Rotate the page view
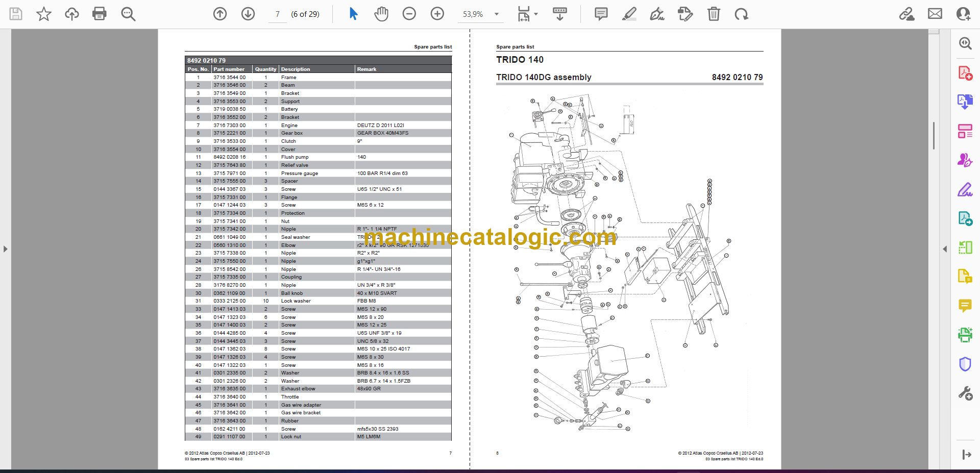Viewport: 980px width, 473px height. 741,14
